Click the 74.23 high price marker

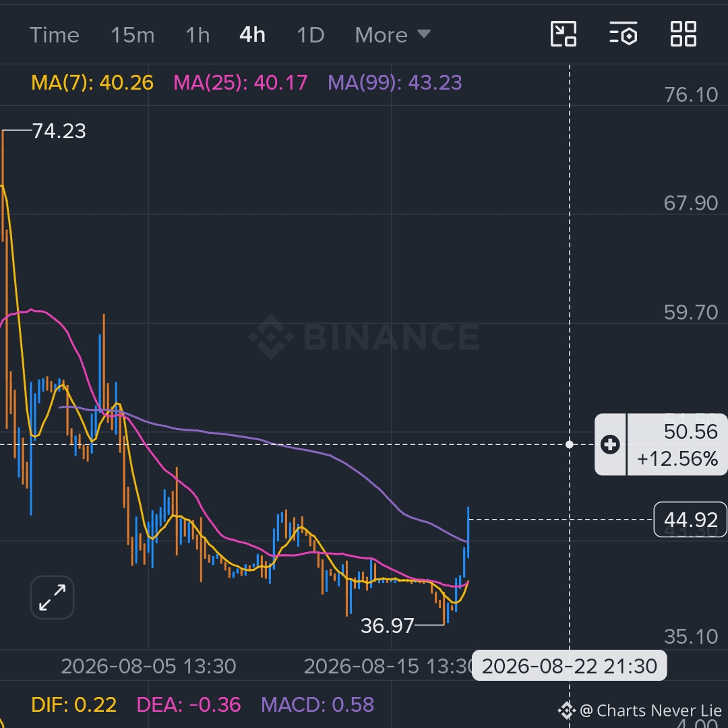coord(59,131)
